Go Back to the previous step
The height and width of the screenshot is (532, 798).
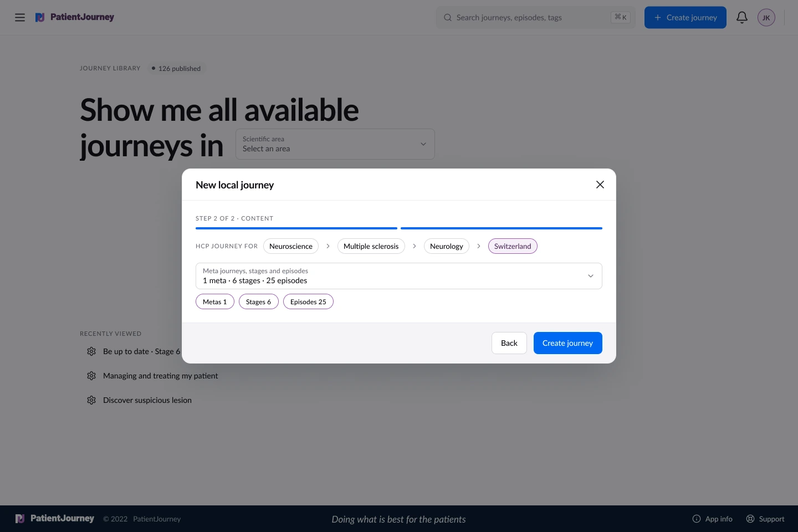pyautogui.click(x=509, y=343)
